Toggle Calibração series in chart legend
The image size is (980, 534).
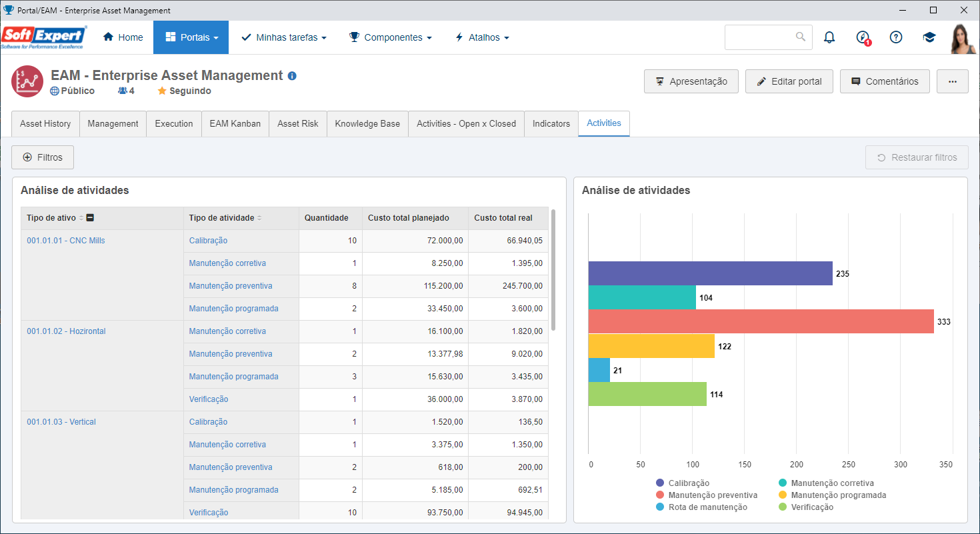[x=683, y=483]
